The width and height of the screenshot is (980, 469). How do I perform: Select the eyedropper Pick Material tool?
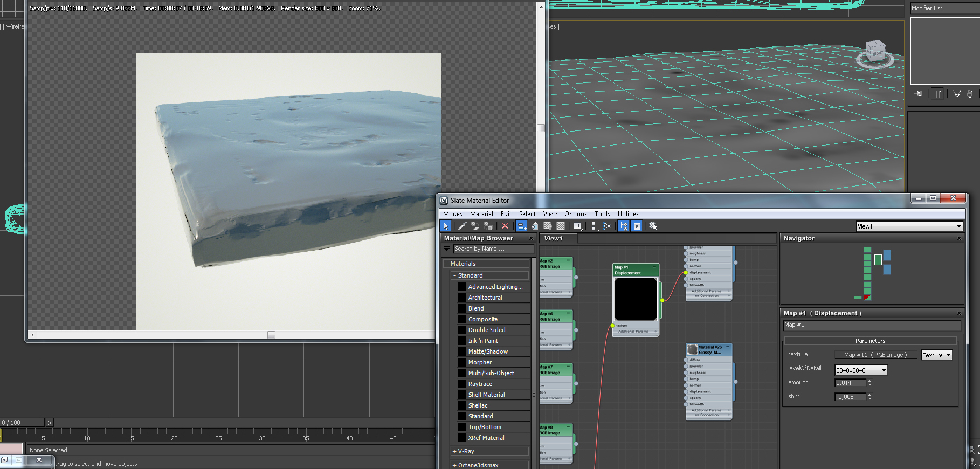coord(462,226)
